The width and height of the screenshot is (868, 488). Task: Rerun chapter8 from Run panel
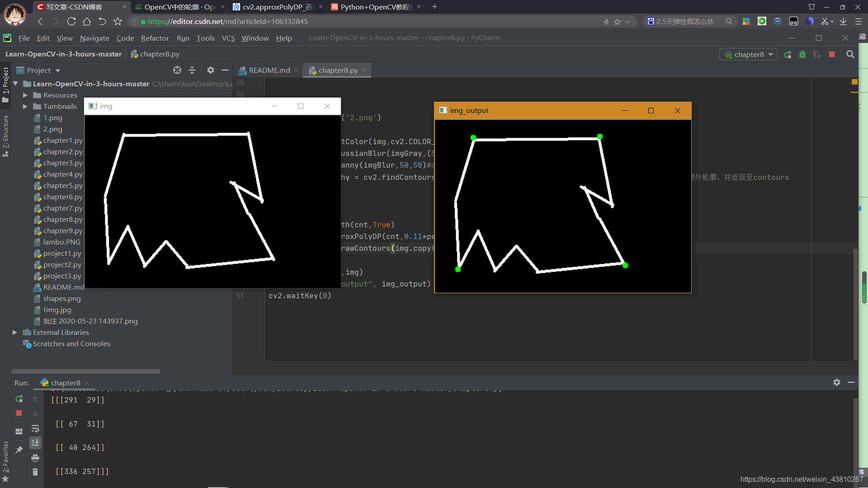point(19,399)
